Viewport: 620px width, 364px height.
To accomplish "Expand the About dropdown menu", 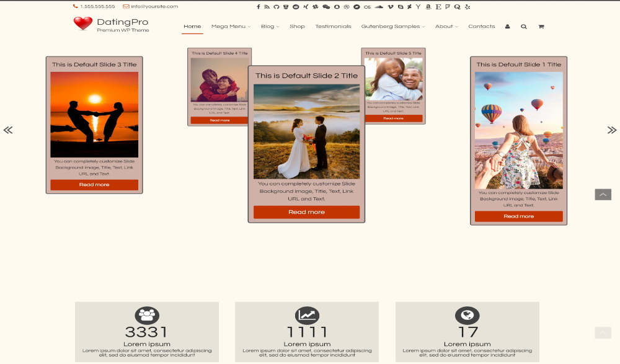I will [x=446, y=27].
